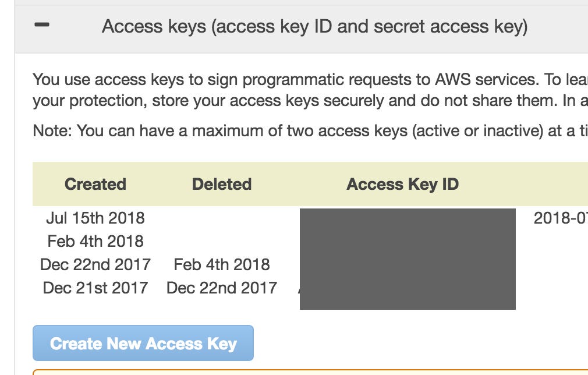Click the 2018-07 value in the first row
The image size is (588, 375).
tap(560, 218)
